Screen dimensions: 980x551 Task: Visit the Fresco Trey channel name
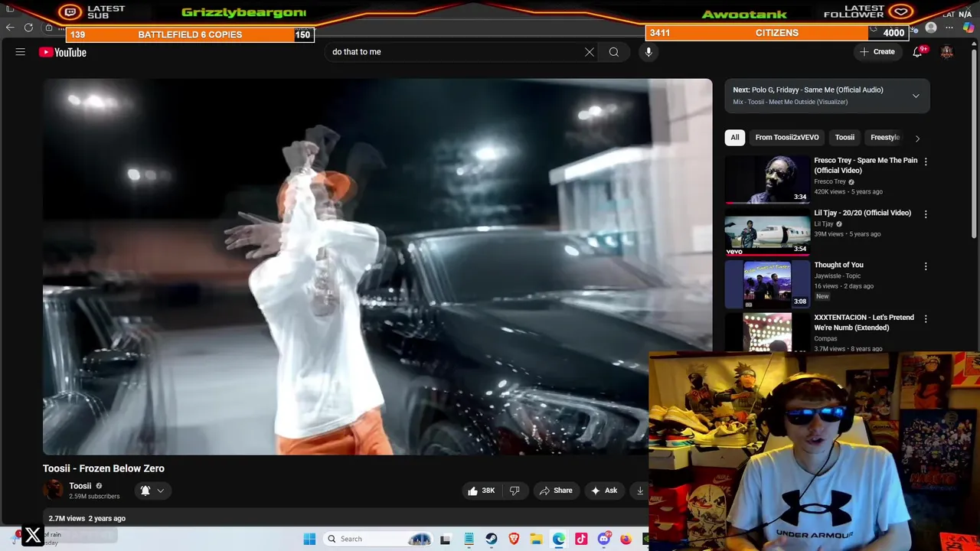(830, 181)
